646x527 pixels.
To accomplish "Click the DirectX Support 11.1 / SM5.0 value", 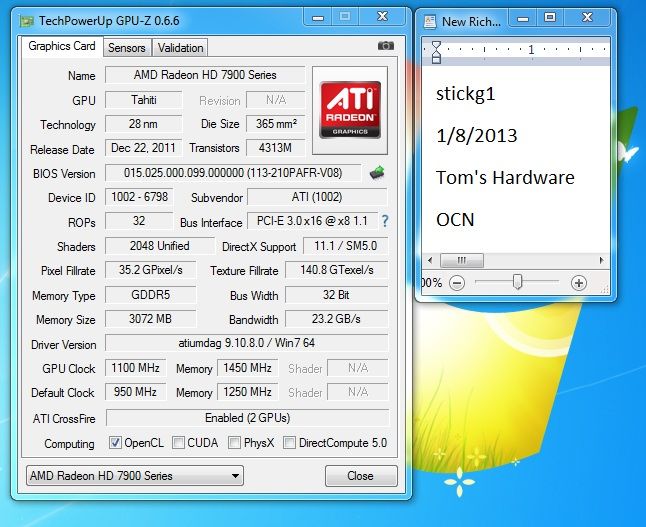I will [346, 246].
